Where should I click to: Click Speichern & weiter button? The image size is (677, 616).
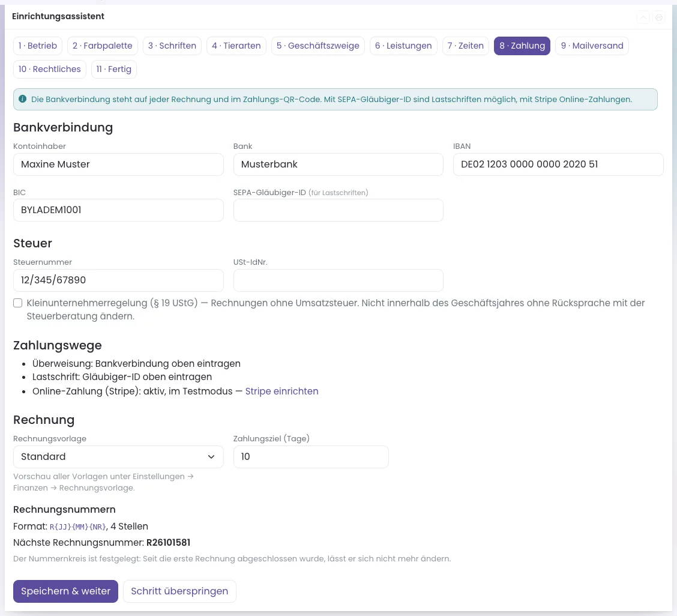[65, 591]
